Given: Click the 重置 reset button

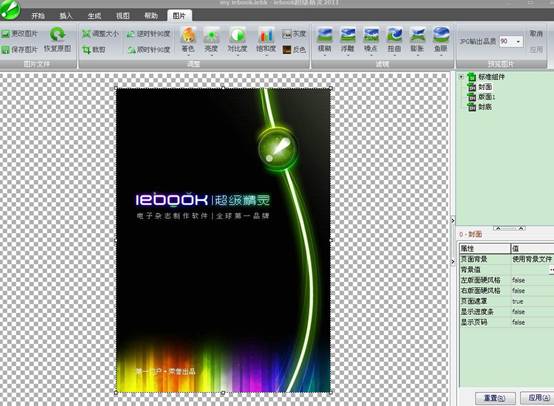Looking at the screenshot, I should (495, 398).
